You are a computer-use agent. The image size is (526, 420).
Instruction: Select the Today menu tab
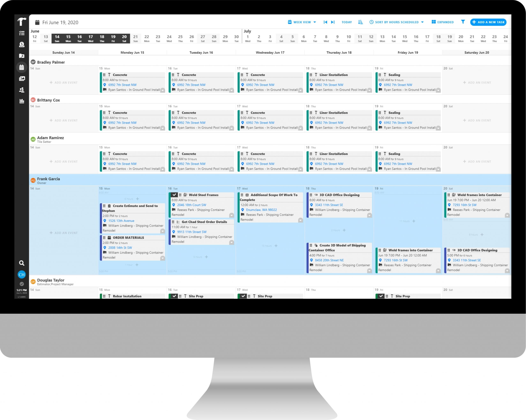(x=346, y=22)
